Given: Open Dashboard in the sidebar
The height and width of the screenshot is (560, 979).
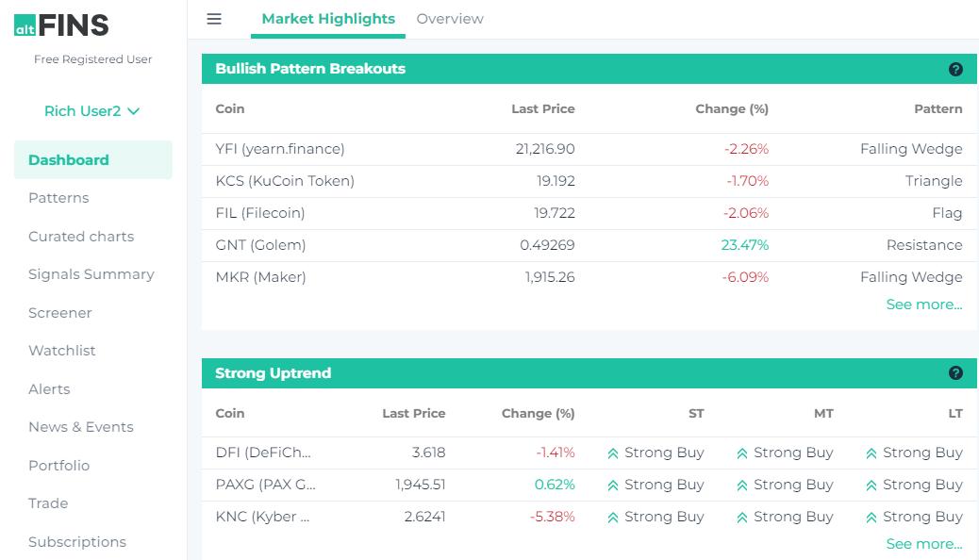Looking at the screenshot, I should [93, 160].
